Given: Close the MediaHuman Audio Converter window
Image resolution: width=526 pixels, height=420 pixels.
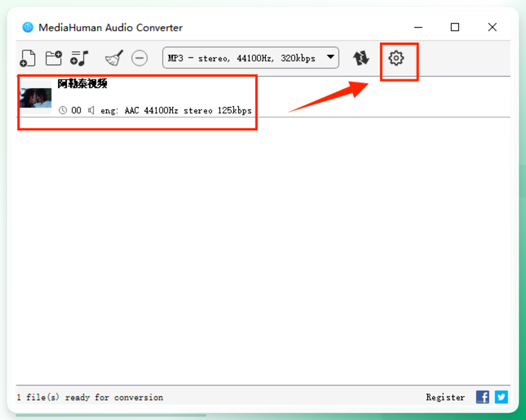Looking at the screenshot, I should coord(492,27).
